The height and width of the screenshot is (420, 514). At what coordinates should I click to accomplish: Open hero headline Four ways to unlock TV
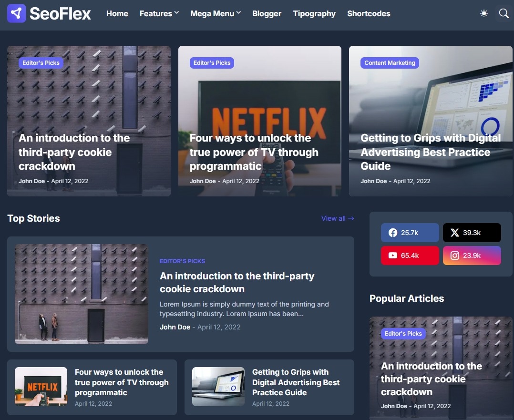coord(254,152)
